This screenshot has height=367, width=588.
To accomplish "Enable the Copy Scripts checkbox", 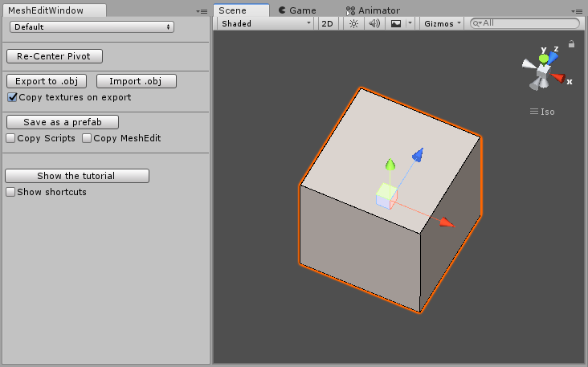I will coord(10,138).
